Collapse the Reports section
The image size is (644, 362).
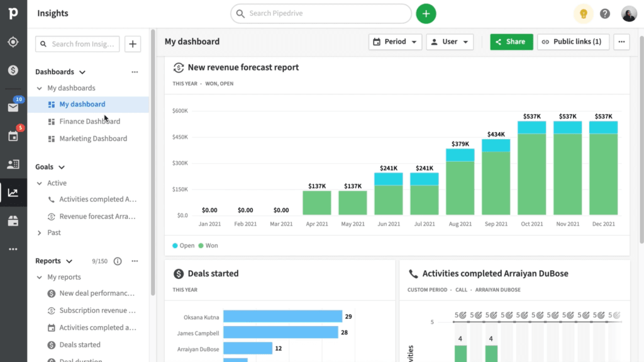69,261
